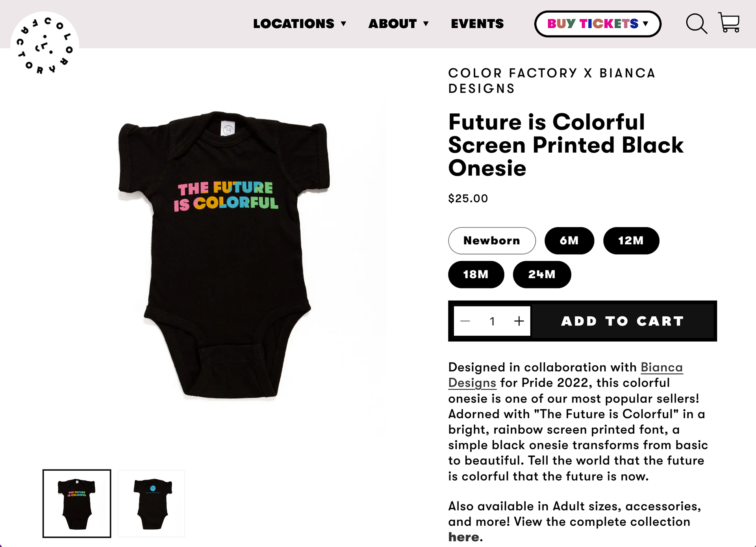Show the front view onesie thumbnail
The width and height of the screenshot is (756, 547).
(x=77, y=503)
